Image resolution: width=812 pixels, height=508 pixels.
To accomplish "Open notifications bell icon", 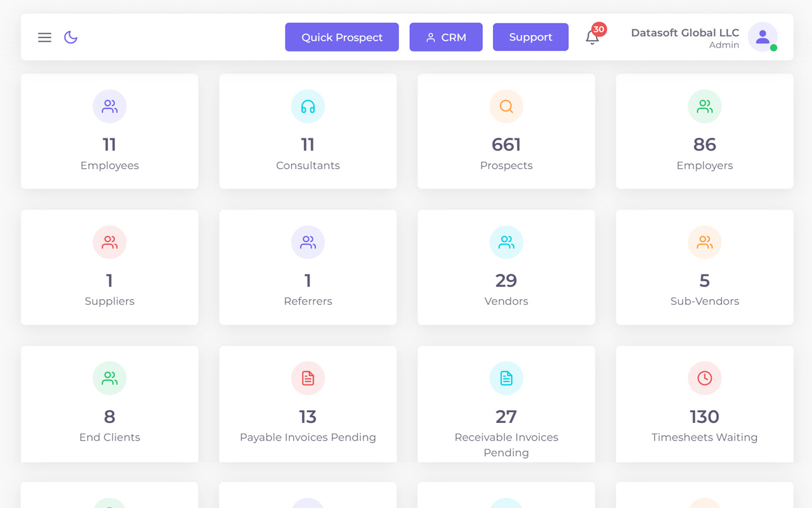I will click(x=592, y=38).
